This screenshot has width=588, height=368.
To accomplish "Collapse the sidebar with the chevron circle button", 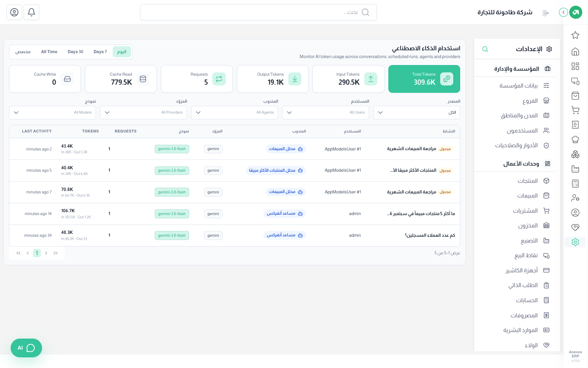I will 563,12.
